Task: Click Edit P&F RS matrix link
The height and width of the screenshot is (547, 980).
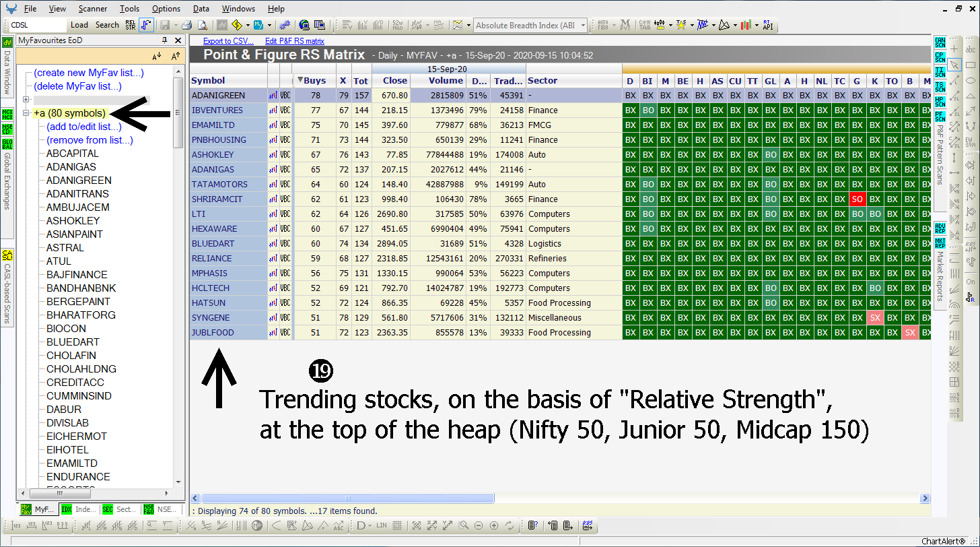Action: [x=295, y=41]
